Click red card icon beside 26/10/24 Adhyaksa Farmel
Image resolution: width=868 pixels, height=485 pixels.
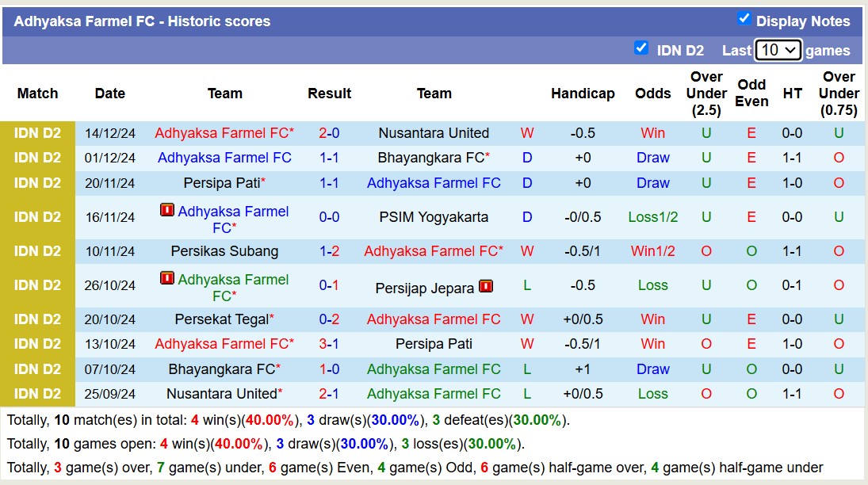[167, 279]
